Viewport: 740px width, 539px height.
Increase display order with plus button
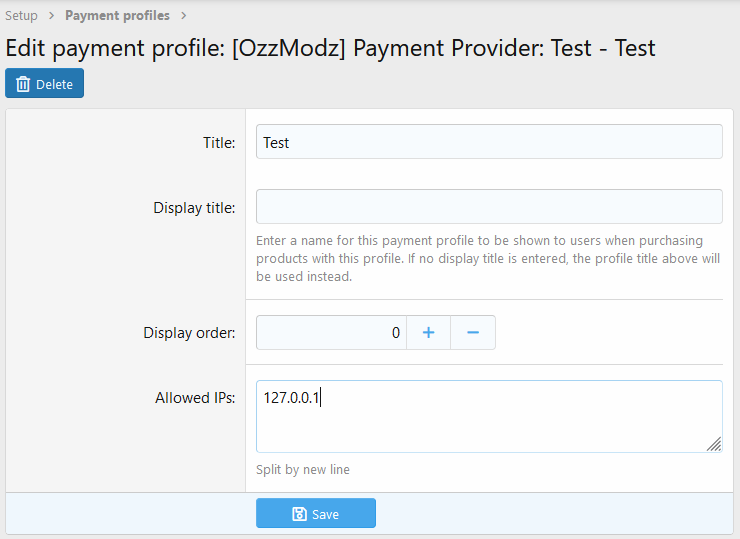(428, 333)
